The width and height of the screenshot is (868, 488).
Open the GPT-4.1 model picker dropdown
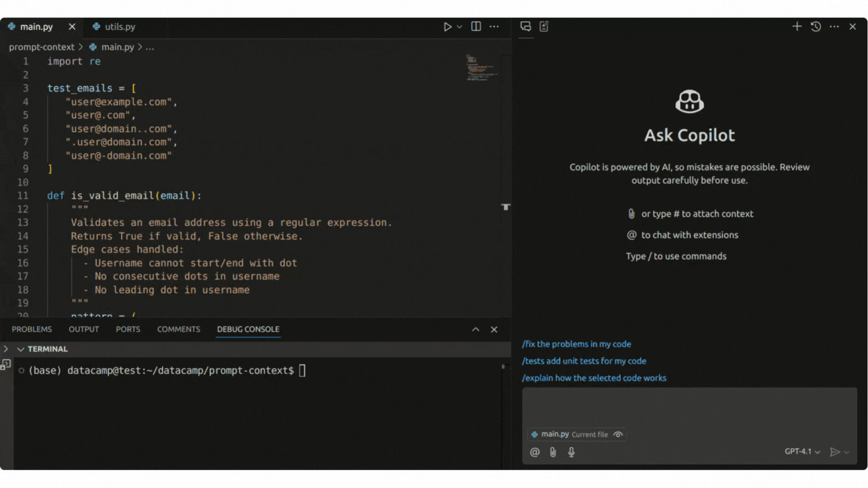pos(802,451)
